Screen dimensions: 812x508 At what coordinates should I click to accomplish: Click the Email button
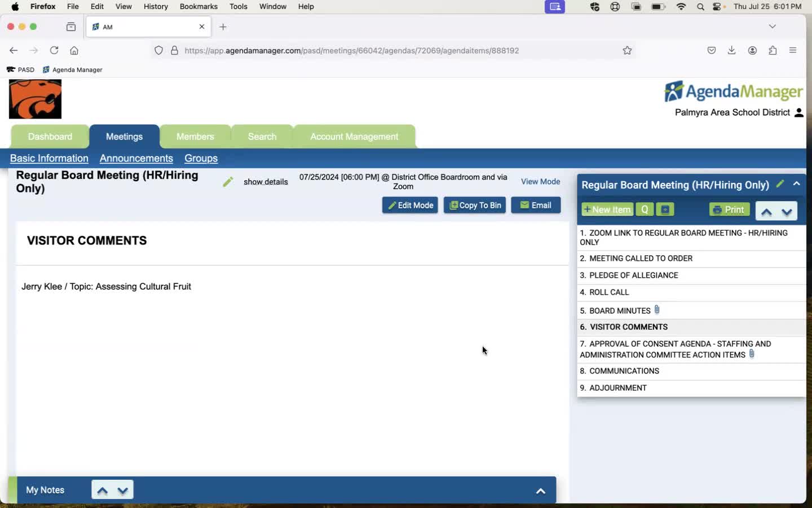[x=536, y=205]
